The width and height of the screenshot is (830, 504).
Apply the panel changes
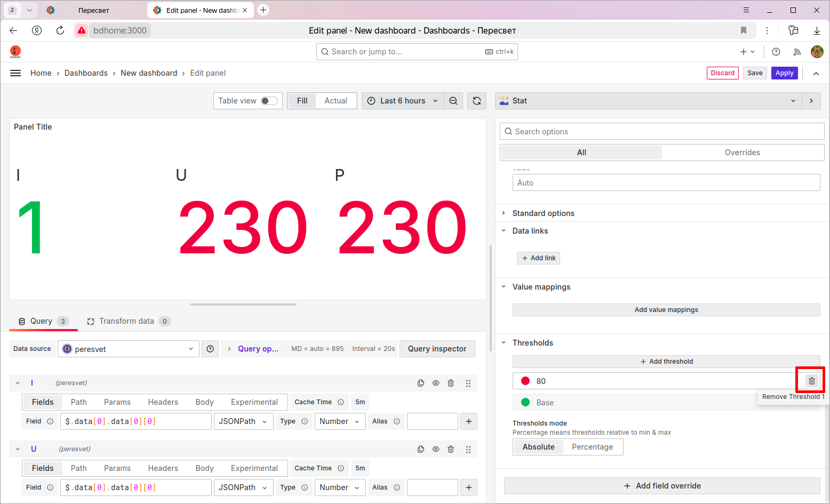pyautogui.click(x=784, y=73)
